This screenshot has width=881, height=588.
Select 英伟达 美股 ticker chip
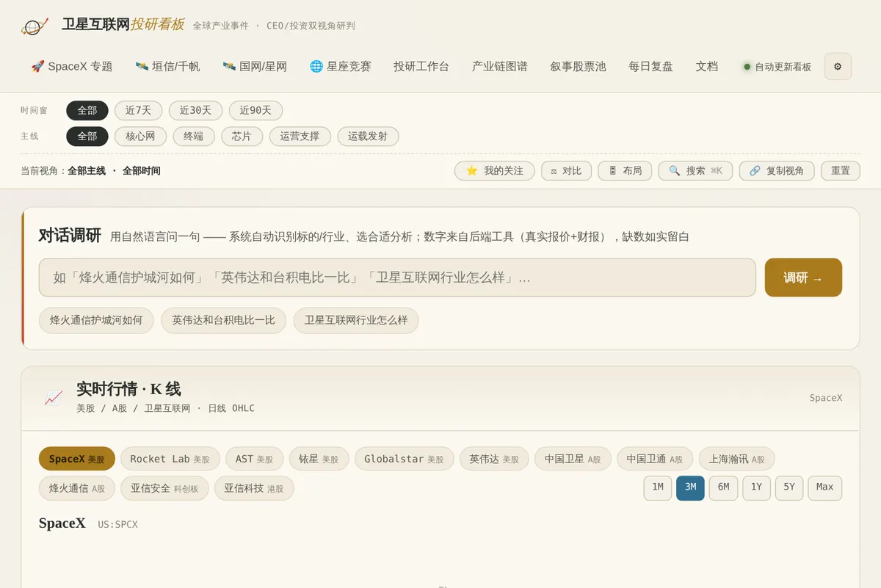[x=494, y=459]
